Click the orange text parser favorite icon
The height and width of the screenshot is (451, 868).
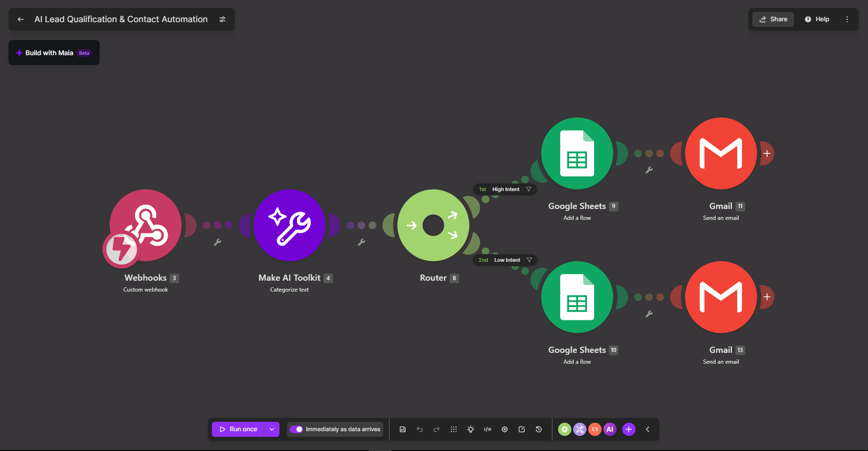[x=595, y=429]
